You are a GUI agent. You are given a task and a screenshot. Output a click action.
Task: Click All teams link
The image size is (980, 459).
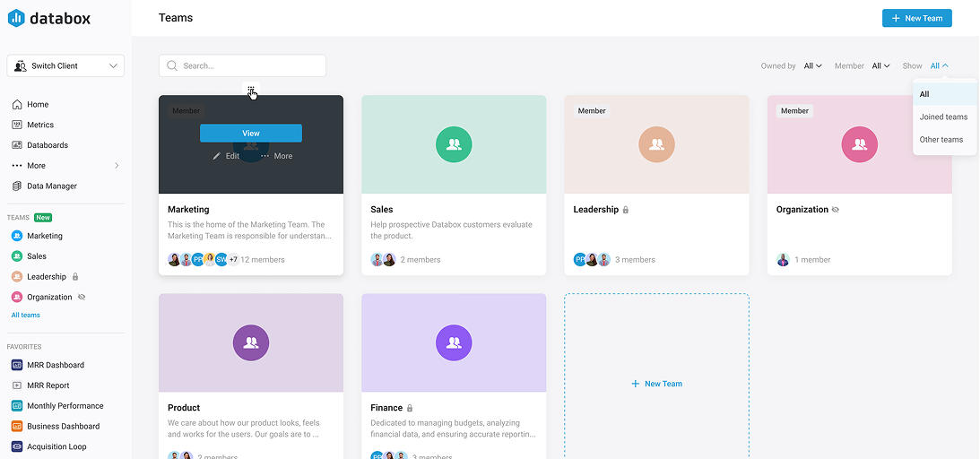coord(26,316)
